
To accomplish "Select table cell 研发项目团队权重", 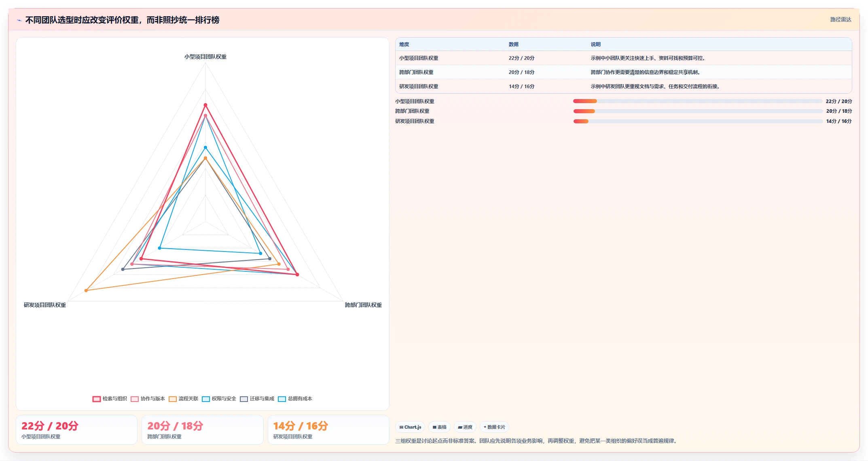I will [x=419, y=87].
